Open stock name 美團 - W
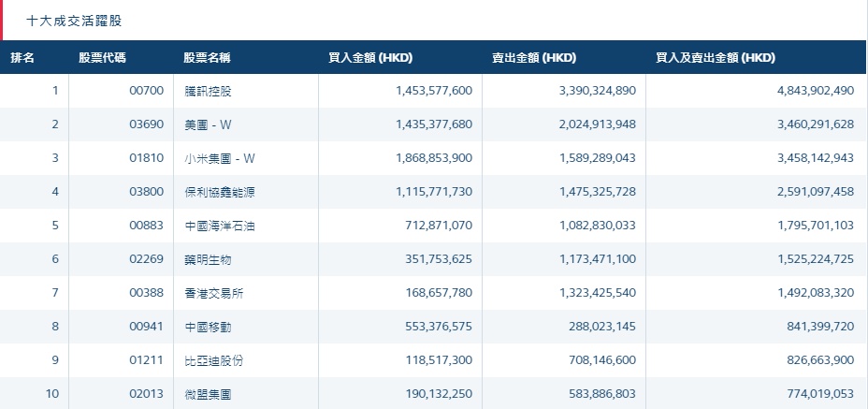This screenshot has width=868, height=409. coord(209,124)
